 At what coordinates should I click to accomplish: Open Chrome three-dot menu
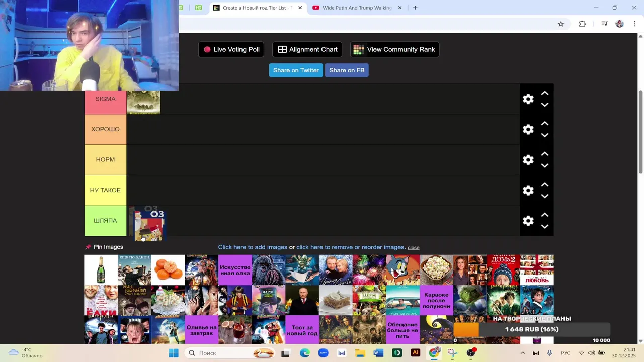pos(635,24)
